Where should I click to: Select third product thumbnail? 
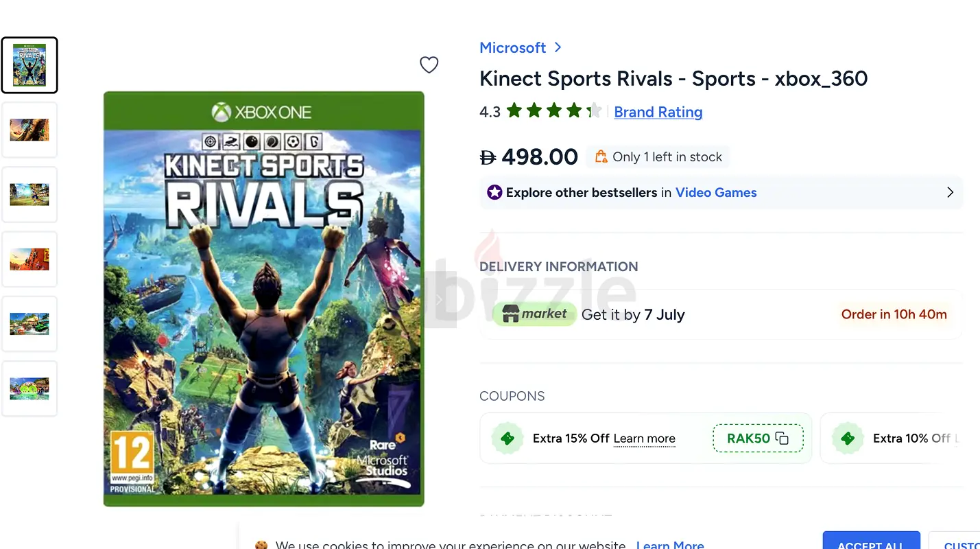[x=29, y=194]
